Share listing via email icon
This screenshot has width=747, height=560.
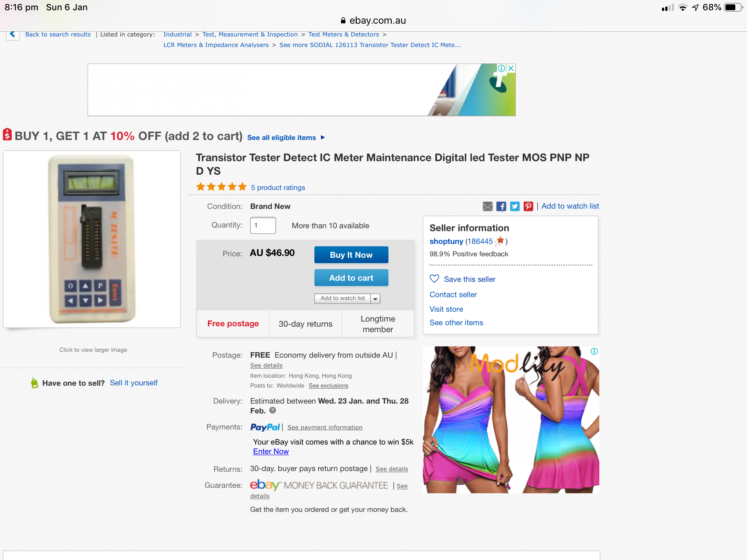pos(487,206)
